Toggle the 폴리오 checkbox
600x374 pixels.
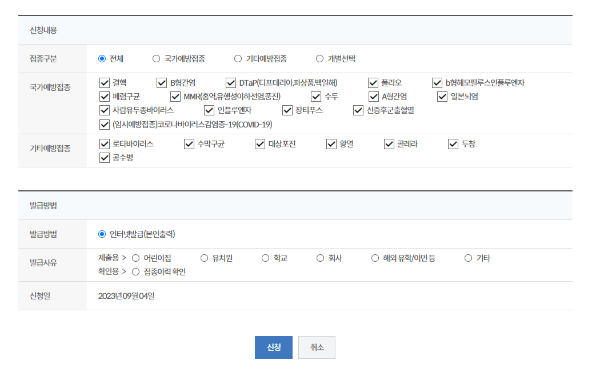pyautogui.click(x=373, y=83)
